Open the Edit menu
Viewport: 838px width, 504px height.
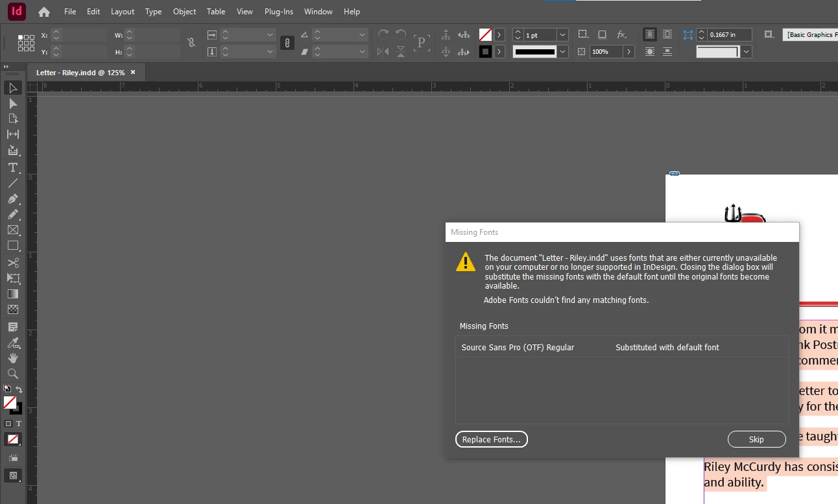pos(93,12)
